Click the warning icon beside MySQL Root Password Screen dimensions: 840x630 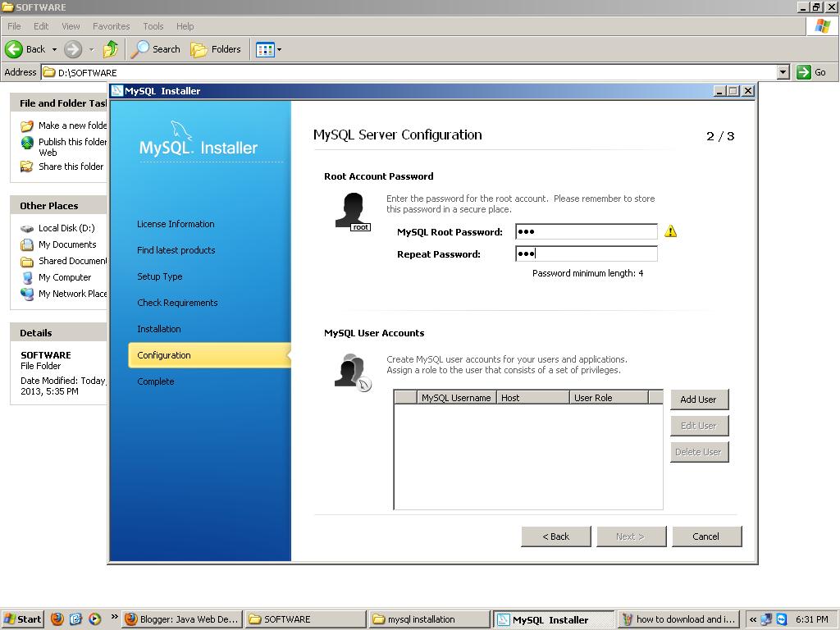[x=670, y=231]
